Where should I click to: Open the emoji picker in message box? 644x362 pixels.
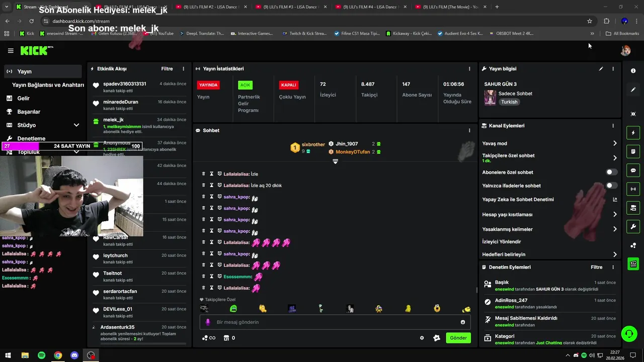coord(463,322)
